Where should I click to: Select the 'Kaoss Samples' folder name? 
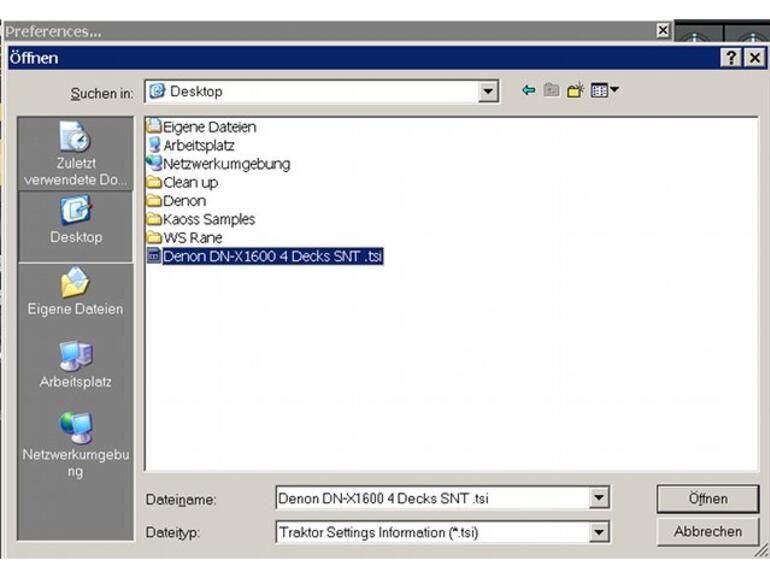[x=209, y=219]
